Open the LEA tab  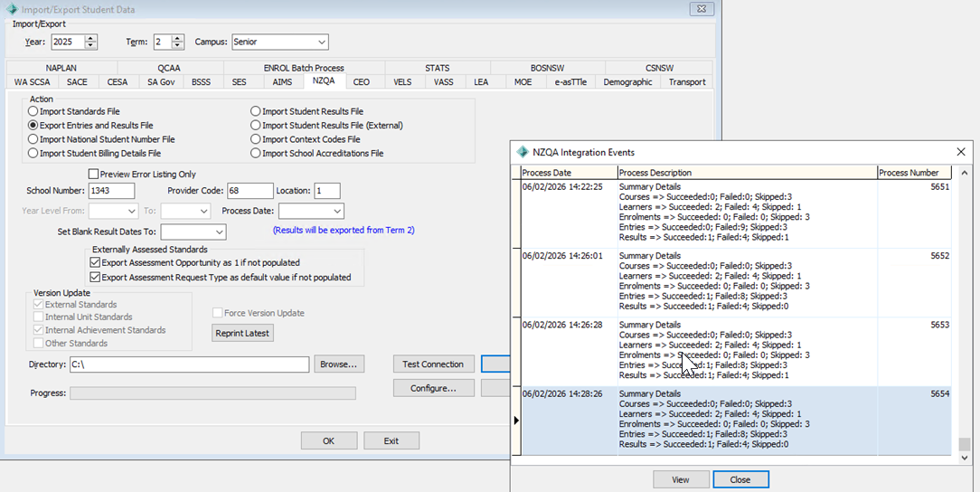[481, 82]
